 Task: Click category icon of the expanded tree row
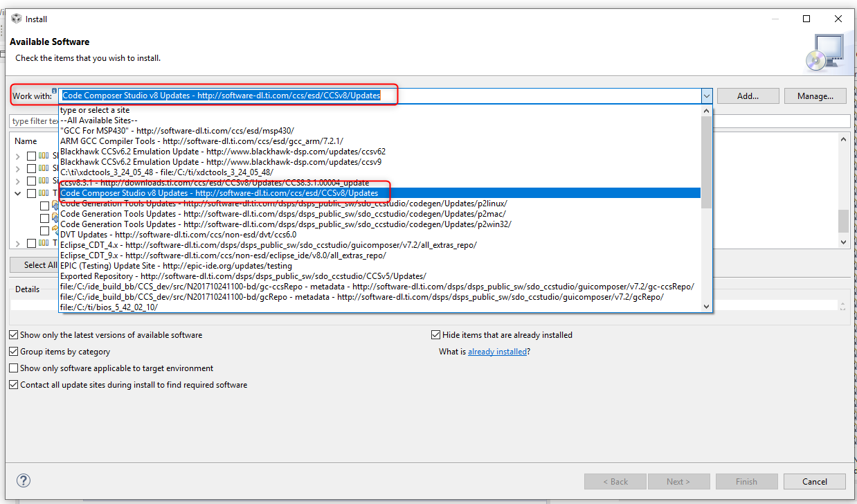pyautogui.click(x=44, y=193)
